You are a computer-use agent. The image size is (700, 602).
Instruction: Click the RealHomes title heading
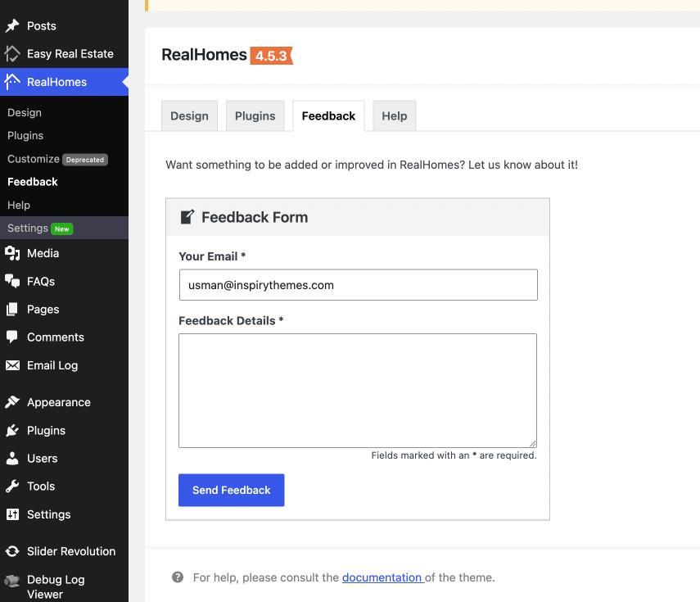point(204,55)
